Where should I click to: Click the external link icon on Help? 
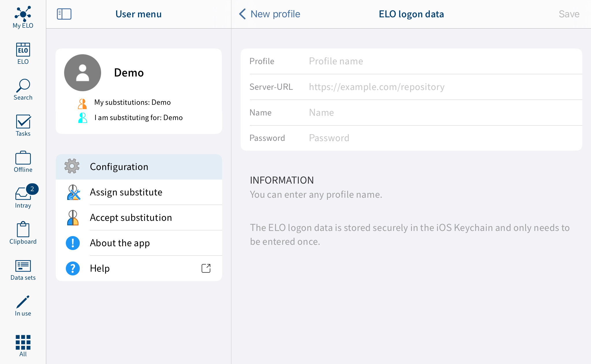point(206,268)
